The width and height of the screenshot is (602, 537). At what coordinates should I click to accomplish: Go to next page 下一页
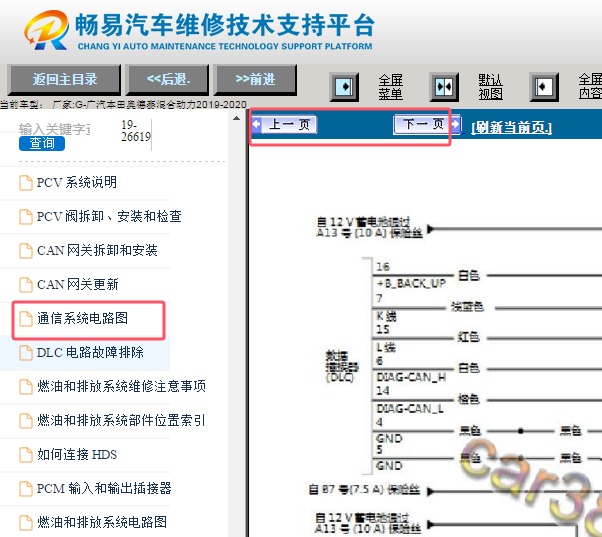[427, 124]
